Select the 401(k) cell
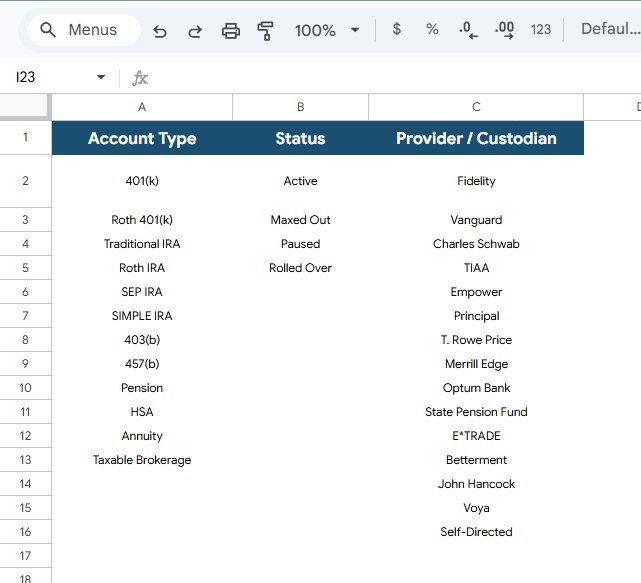 click(x=142, y=181)
